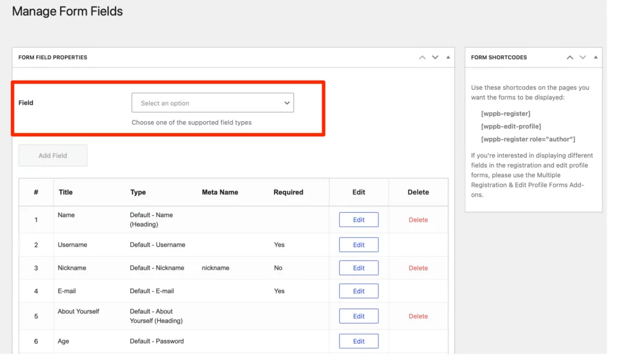
Task: Click the 'Username' title cell
Action: point(72,245)
